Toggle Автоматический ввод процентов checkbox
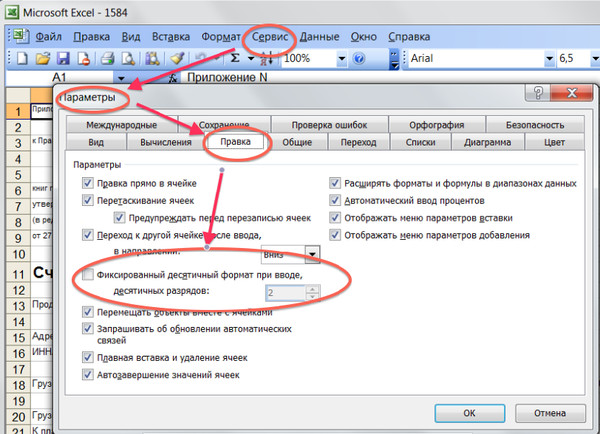Image resolution: width=600 pixels, height=434 pixels. (x=335, y=200)
